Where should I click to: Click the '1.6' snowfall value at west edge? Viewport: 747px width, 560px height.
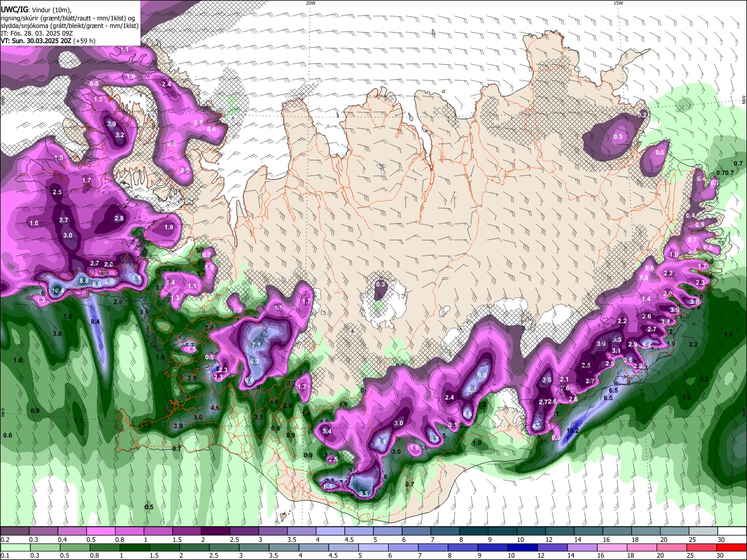click(34, 223)
